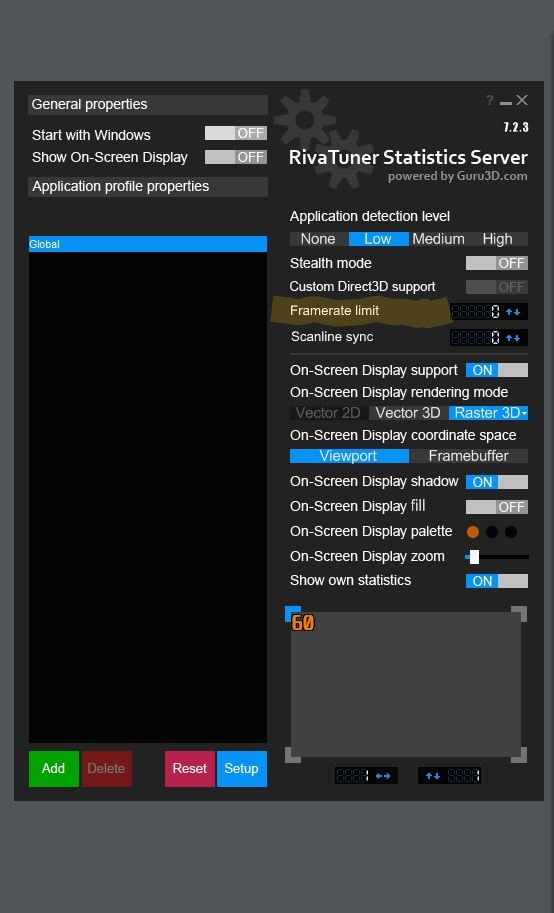The height and width of the screenshot is (913, 554).
Task: Click vertical position up-down arrows
Action: point(432,776)
